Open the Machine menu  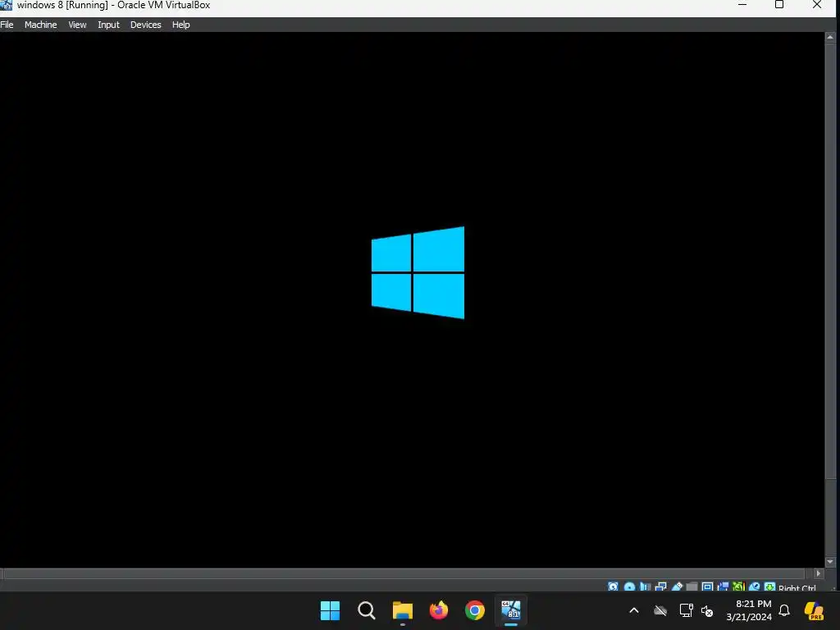click(41, 25)
